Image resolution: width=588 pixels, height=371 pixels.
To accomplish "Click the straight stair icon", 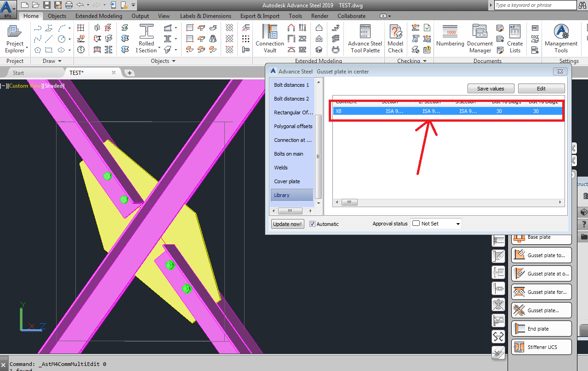I will point(336,28).
